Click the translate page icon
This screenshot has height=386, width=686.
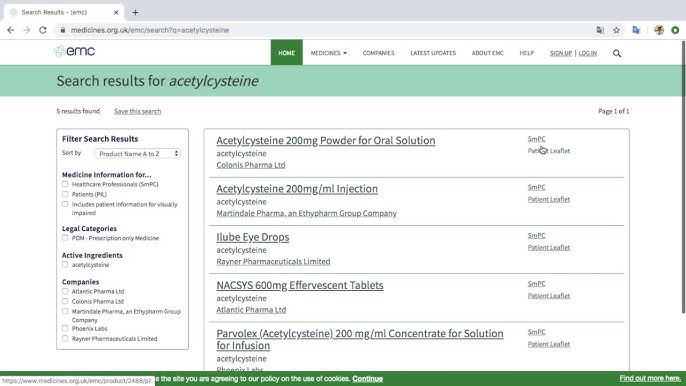click(x=600, y=30)
